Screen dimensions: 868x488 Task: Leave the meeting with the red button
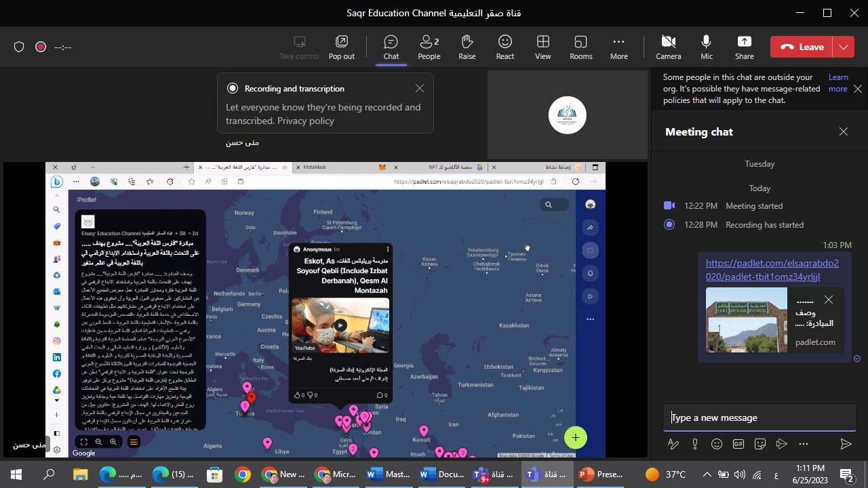(802, 47)
